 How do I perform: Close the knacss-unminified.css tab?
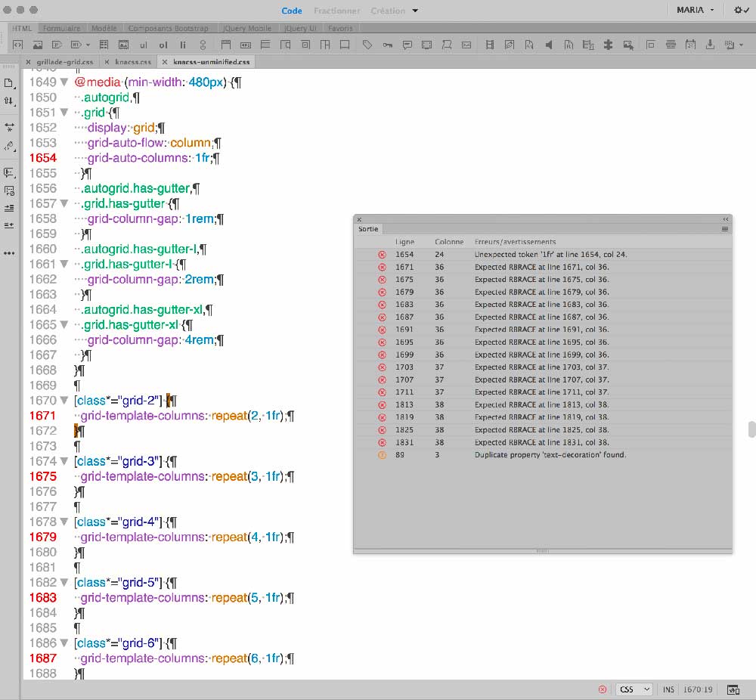click(165, 62)
